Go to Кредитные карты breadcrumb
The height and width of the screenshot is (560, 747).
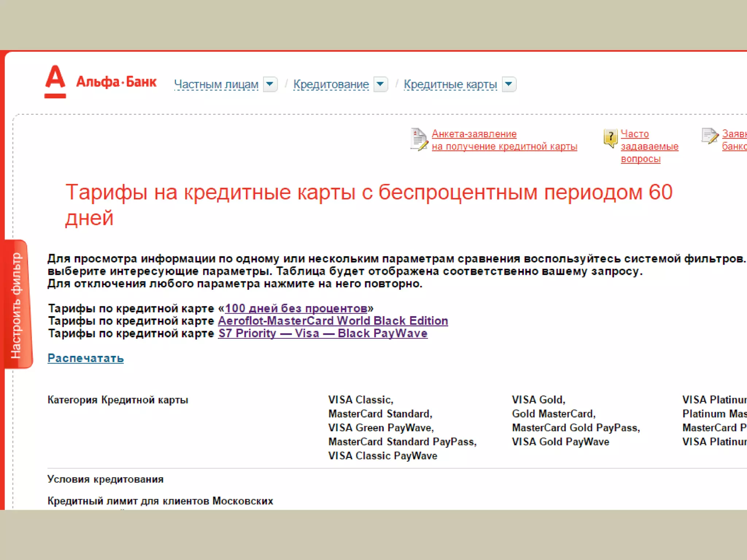450,85
